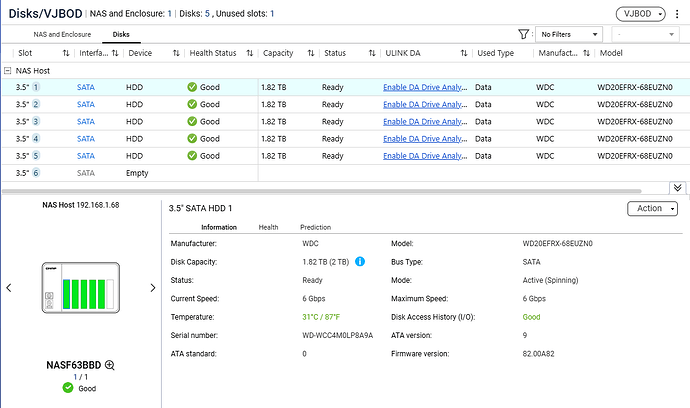Viewport: 690px width, 408px height.
Task: Show next enclosure with right arrow
Action: (153, 288)
